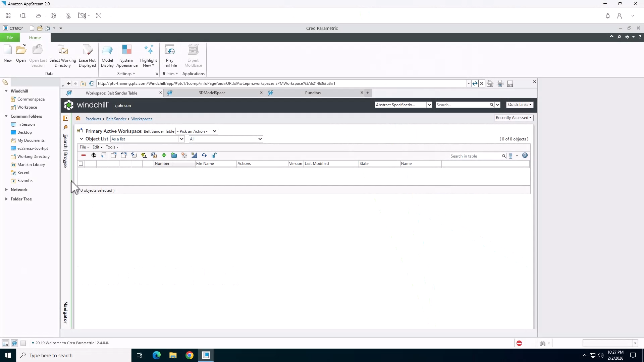
Task: Open the 'All' filter dropdown
Action: (226, 139)
